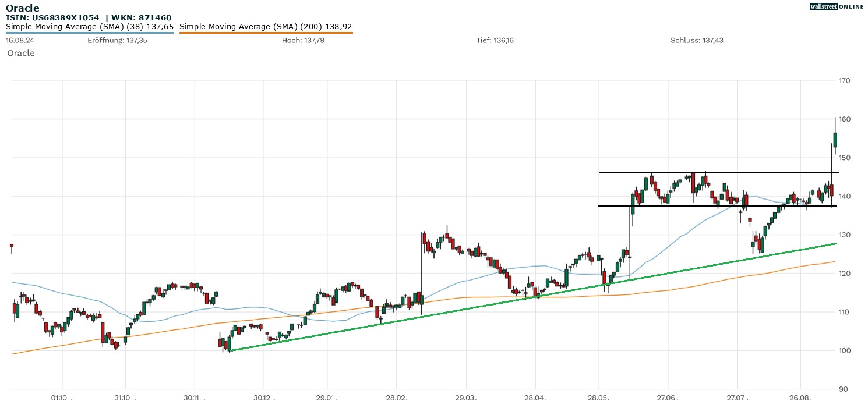Click the 29.01. date axis label
This screenshot has width=868, height=401.
pos(327,398)
